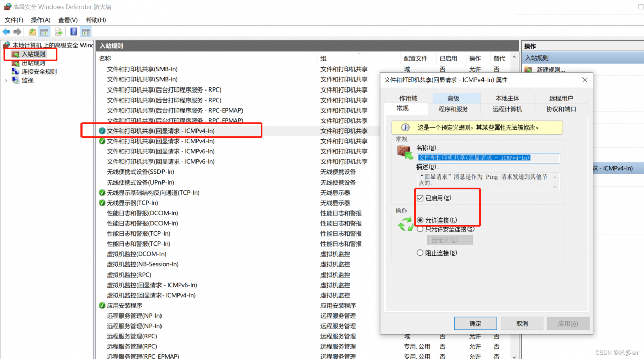Toggle the Show/Hide Console Tree icon

point(45,32)
